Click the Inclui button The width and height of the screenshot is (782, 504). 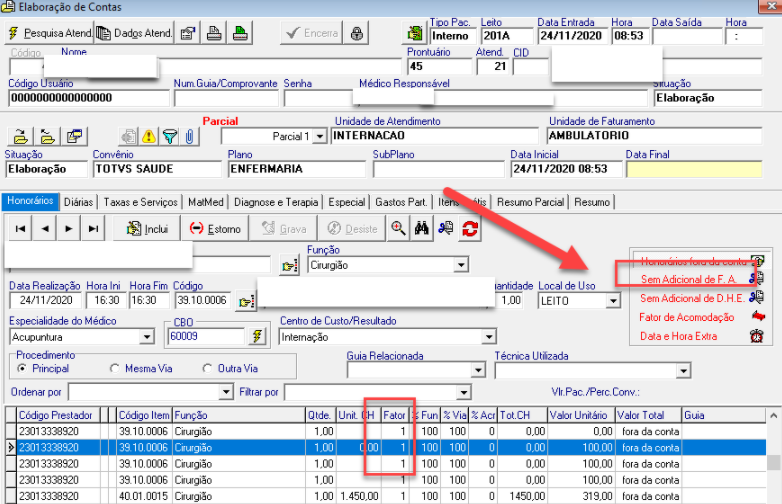147,229
